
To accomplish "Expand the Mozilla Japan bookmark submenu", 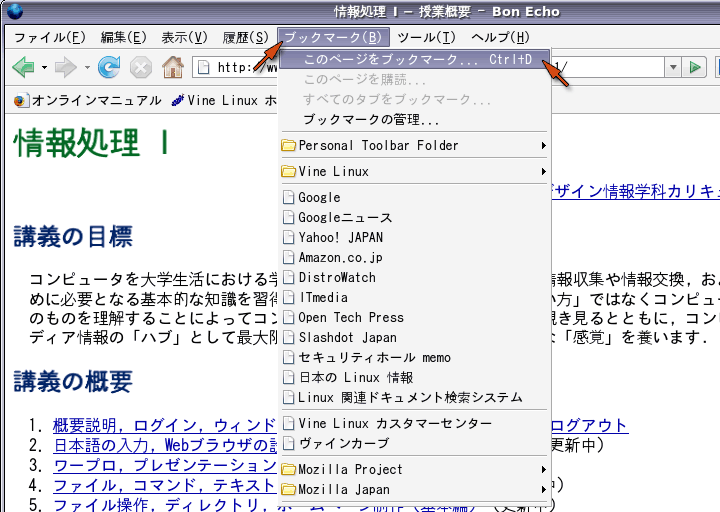I will coord(346,490).
